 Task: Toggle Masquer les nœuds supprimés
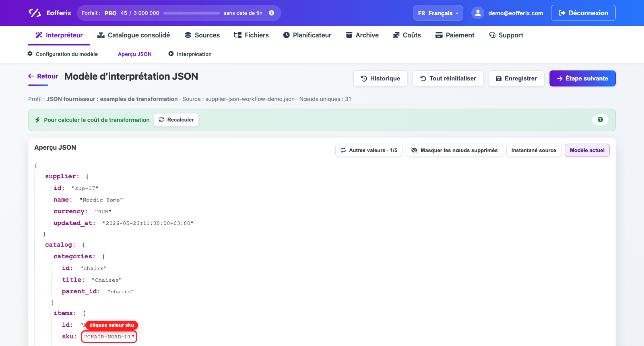(454, 150)
